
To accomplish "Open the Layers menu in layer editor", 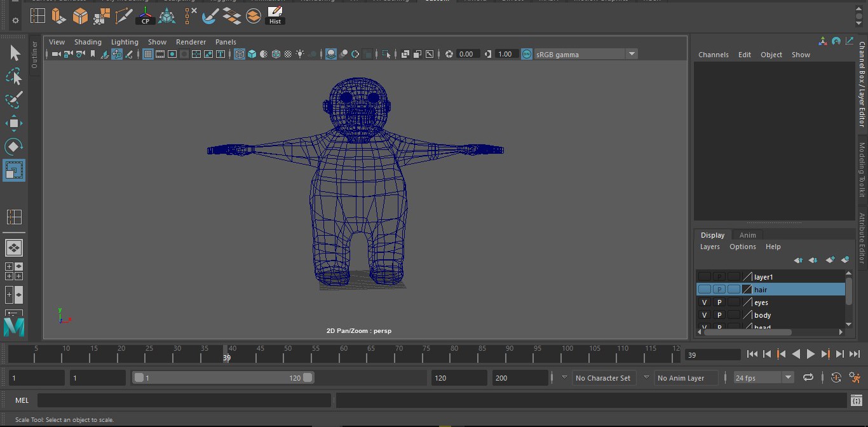I will click(710, 247).
